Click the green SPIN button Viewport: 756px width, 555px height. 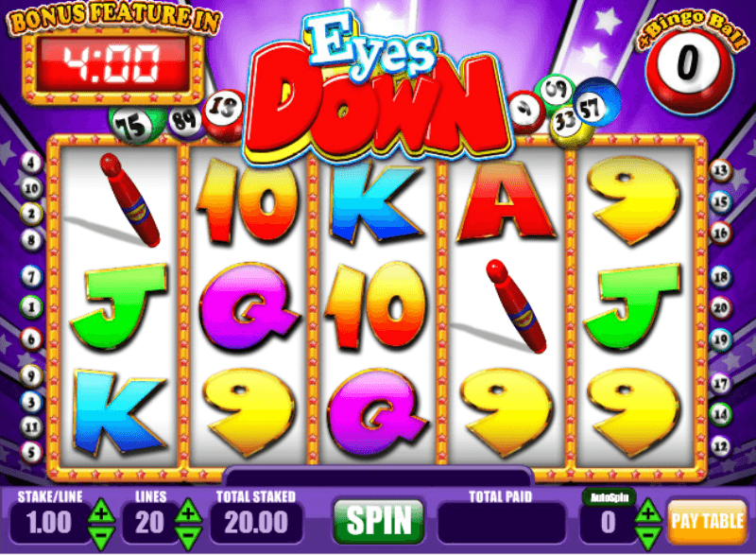[379, 521]
